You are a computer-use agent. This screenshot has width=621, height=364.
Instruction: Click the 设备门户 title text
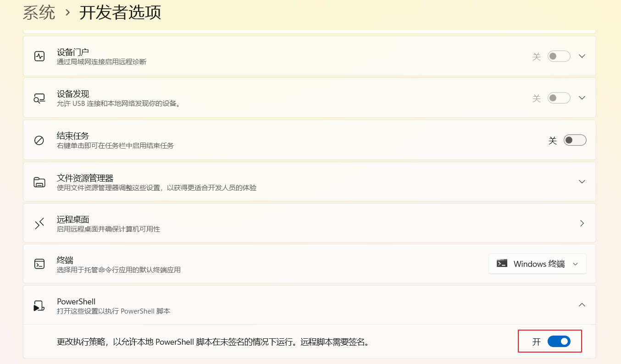pyautogui.click(x=73, y=52)
